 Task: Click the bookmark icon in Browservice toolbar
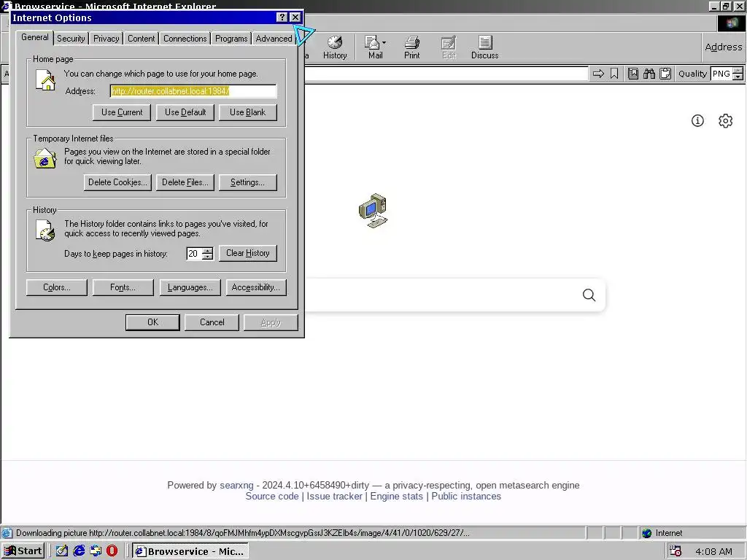(x=614, y=74)
